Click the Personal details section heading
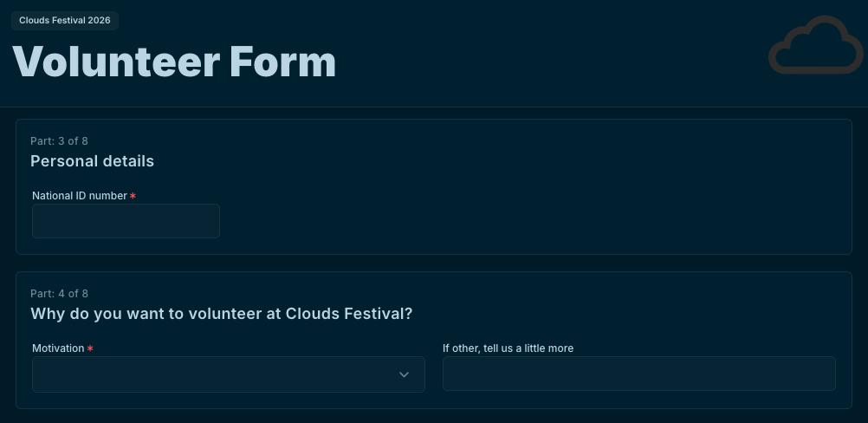Image resolution: width=868 pixels, height=423 pixels. [x=92, y=161]
